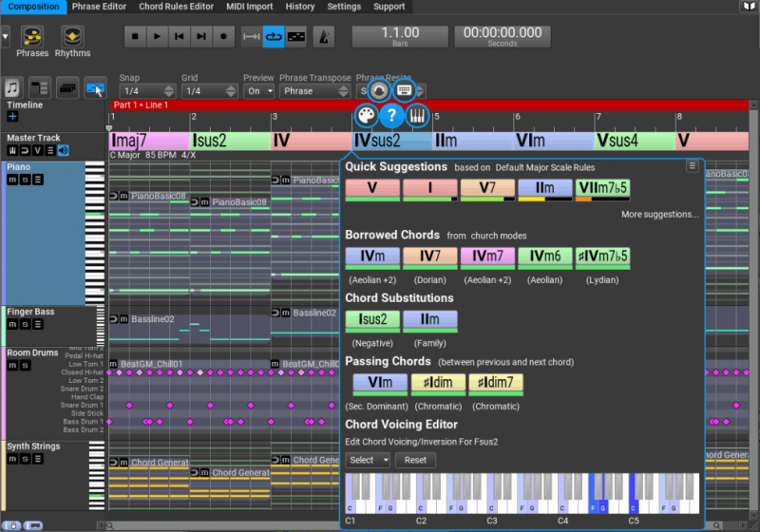Open the Phrase Transpose dropdown

[x=314, y=91]
